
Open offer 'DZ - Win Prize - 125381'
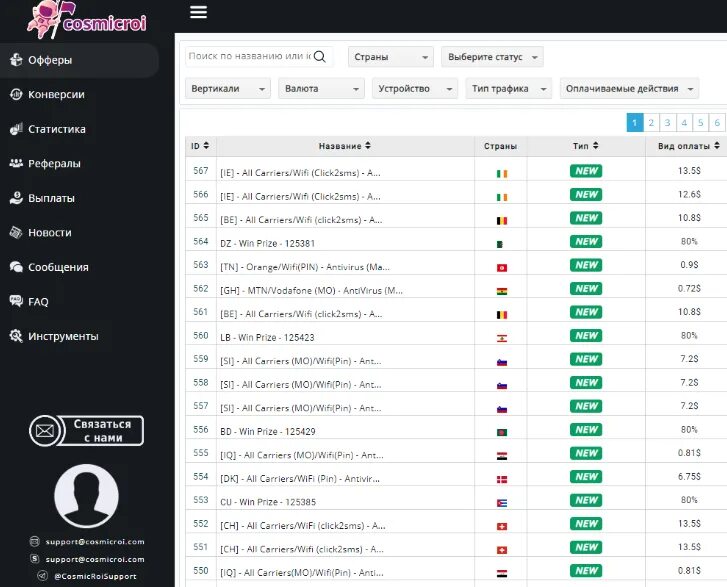[268, 243]
